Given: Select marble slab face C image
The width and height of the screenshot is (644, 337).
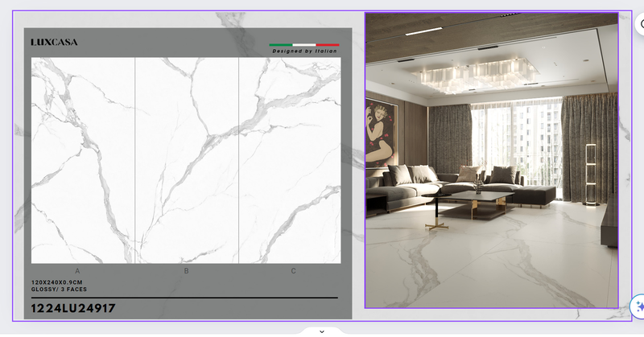Looking at the screenshot, I should click(290, 161).
